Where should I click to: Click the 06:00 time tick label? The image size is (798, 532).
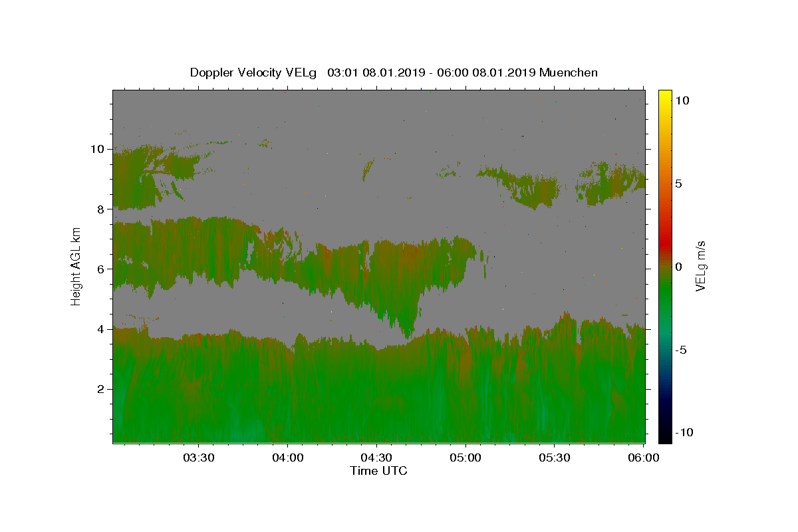[x=643, y=458]
